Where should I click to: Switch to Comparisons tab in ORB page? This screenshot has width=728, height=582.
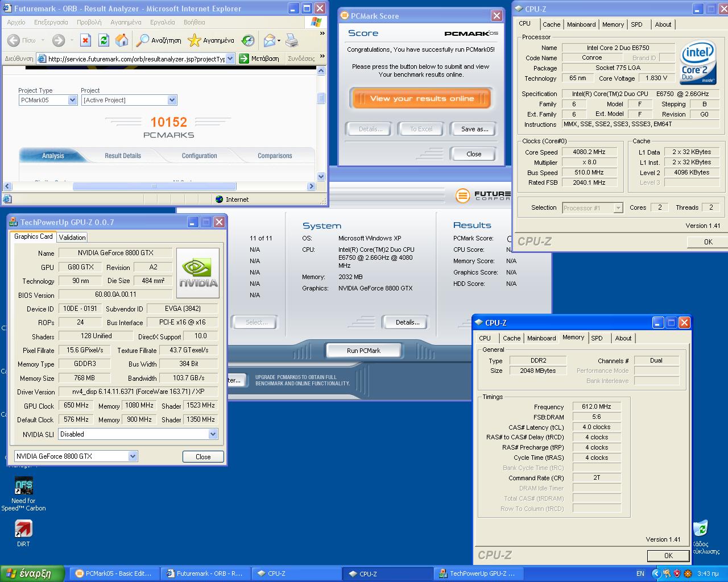(275, 156)
